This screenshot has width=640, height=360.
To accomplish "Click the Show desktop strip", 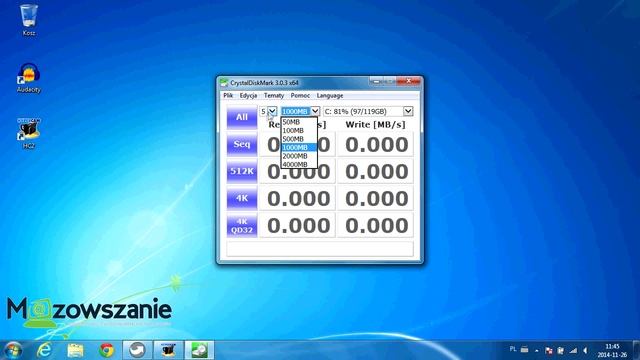I will (x=636, y=350).
